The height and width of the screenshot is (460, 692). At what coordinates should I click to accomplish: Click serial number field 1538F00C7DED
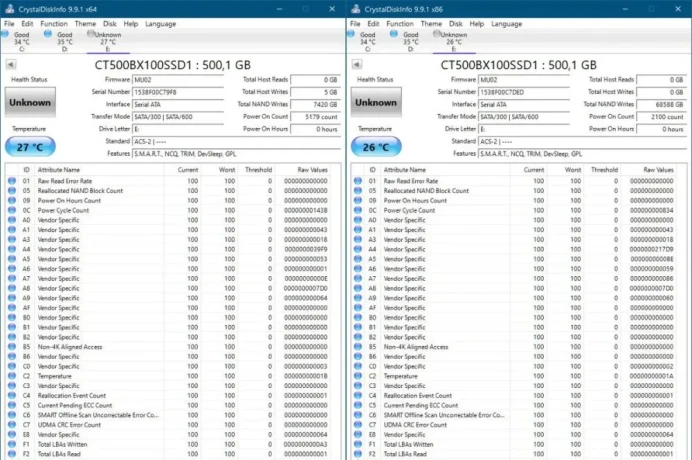point(524,92)
